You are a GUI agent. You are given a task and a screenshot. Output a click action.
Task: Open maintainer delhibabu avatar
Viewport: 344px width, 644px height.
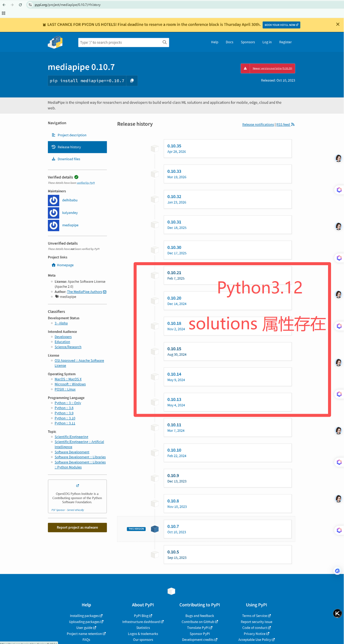(x=54, y=200)
